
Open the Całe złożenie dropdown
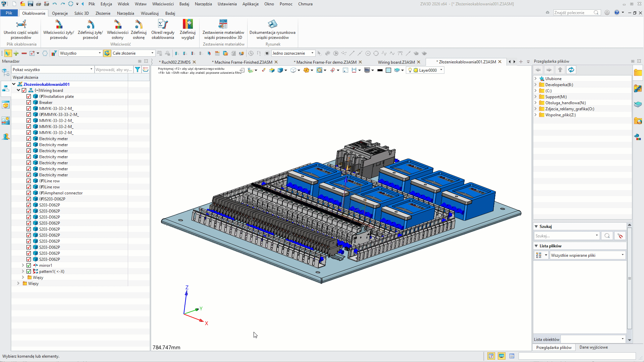[x=133, y=53]
